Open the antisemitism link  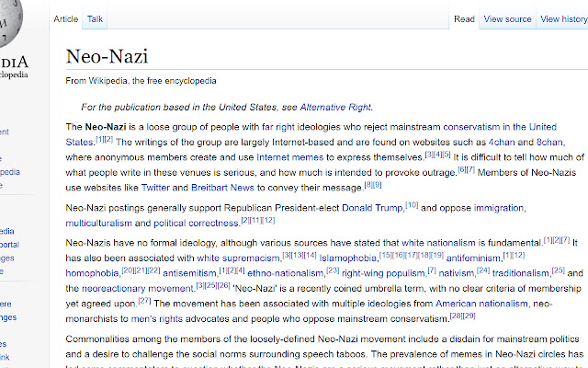click(190, 273)
